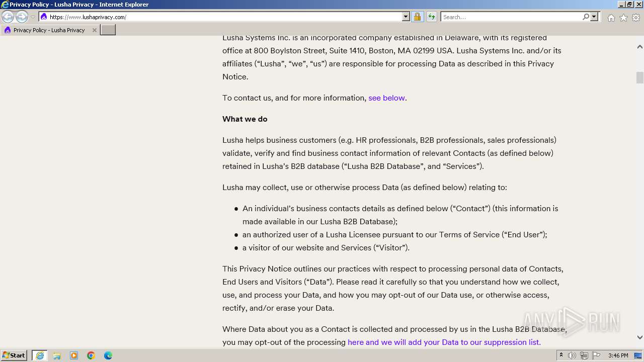Open the security lock report icon
The height and width of the screenshot is (362, 644).
(x=417, y=17)
